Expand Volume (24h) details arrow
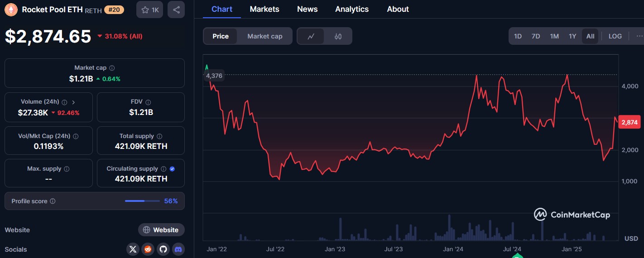Viewport: 644px width, 258px height. point(74,102)
